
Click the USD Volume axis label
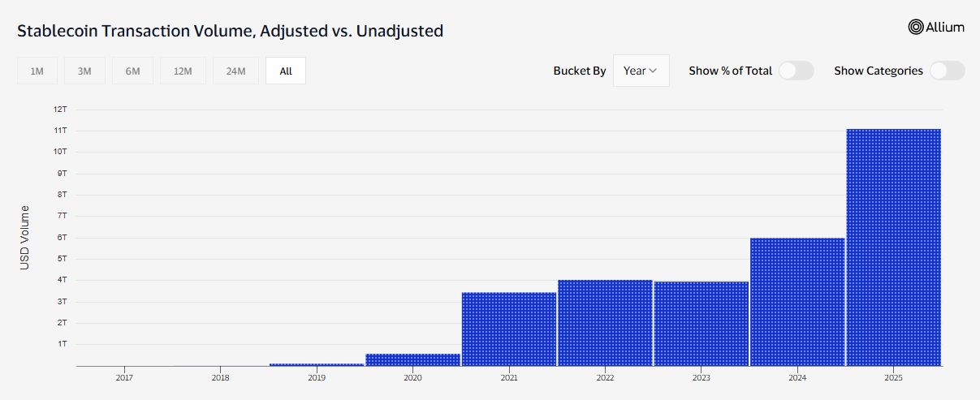pyautogui.click(x=24, y=238)
